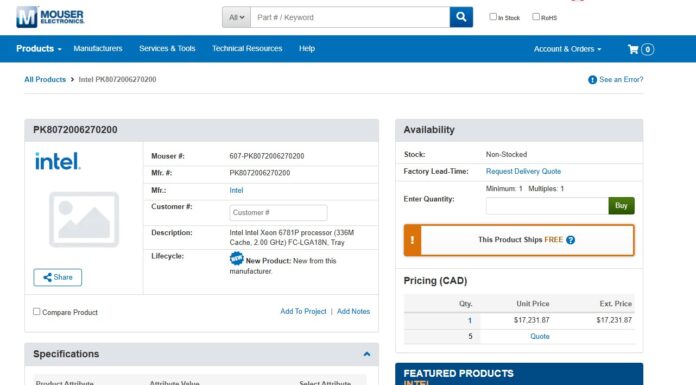Click the product image placeholder

coord(84,219)
